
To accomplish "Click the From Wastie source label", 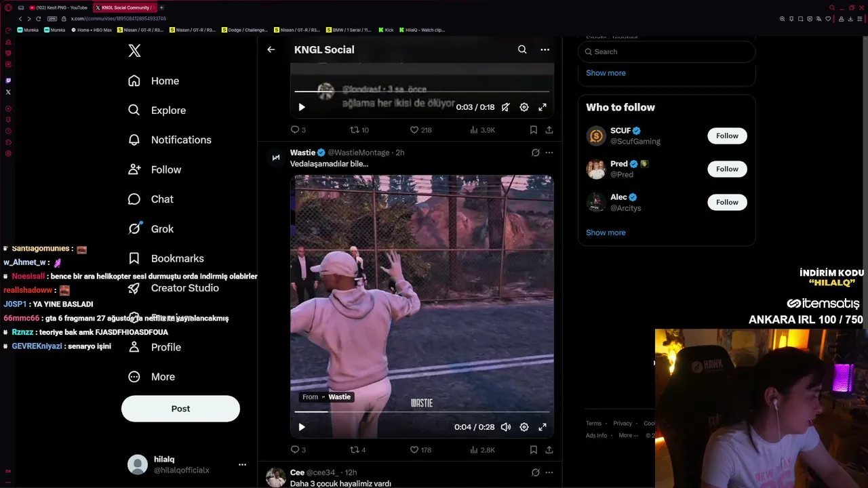I will [327, 397].
